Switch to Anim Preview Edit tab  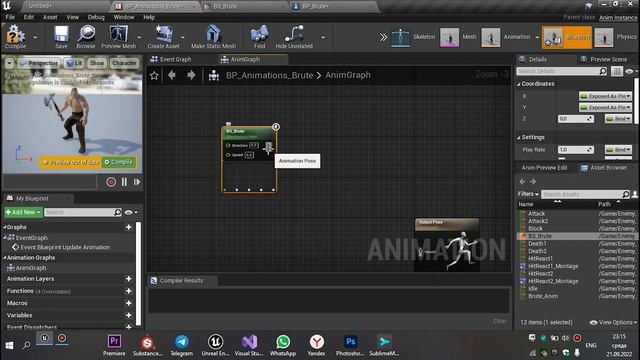[544, 168]
